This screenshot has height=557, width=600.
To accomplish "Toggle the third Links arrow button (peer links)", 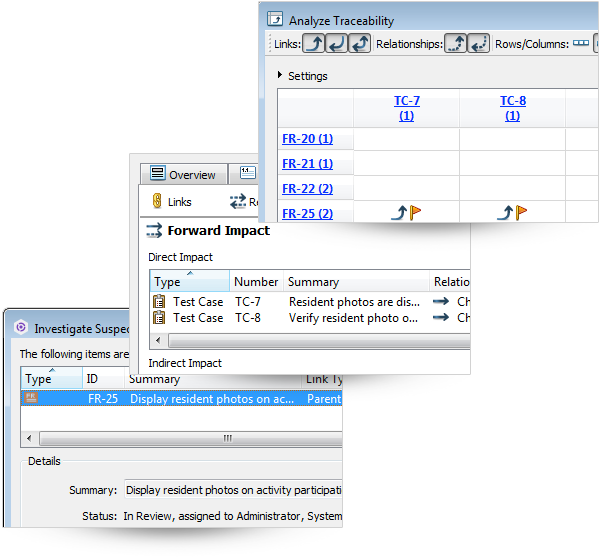I will (359, 43).
